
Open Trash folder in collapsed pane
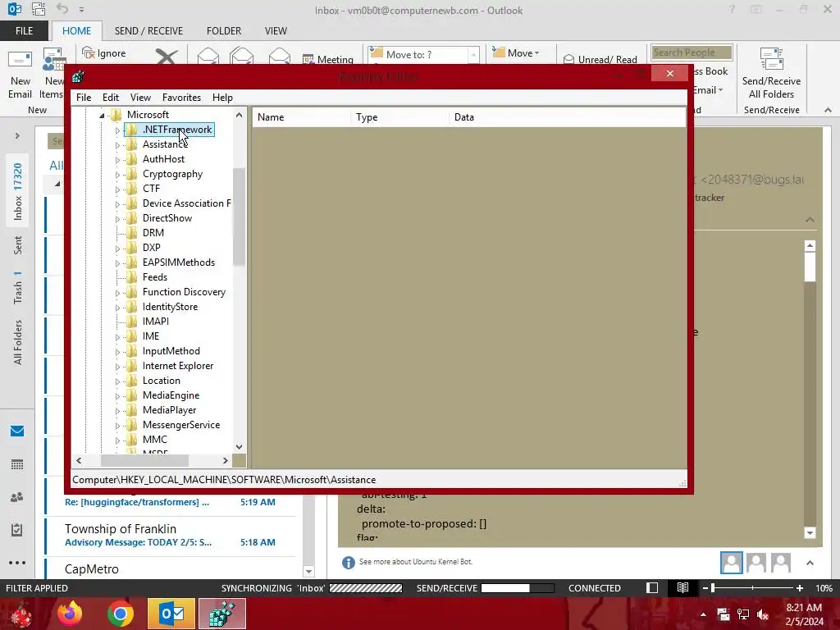pyautogui.click(x=18, y=288)
